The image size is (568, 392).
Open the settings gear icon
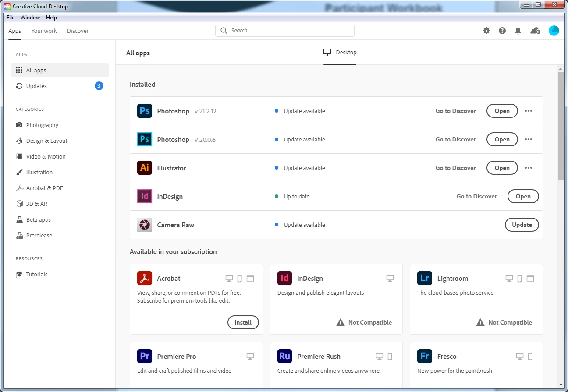point(486,31)
